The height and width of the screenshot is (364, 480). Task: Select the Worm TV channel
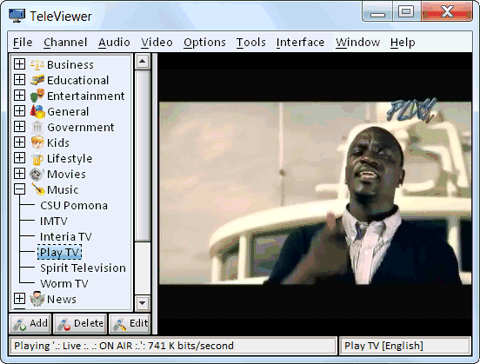coord(64,284)
